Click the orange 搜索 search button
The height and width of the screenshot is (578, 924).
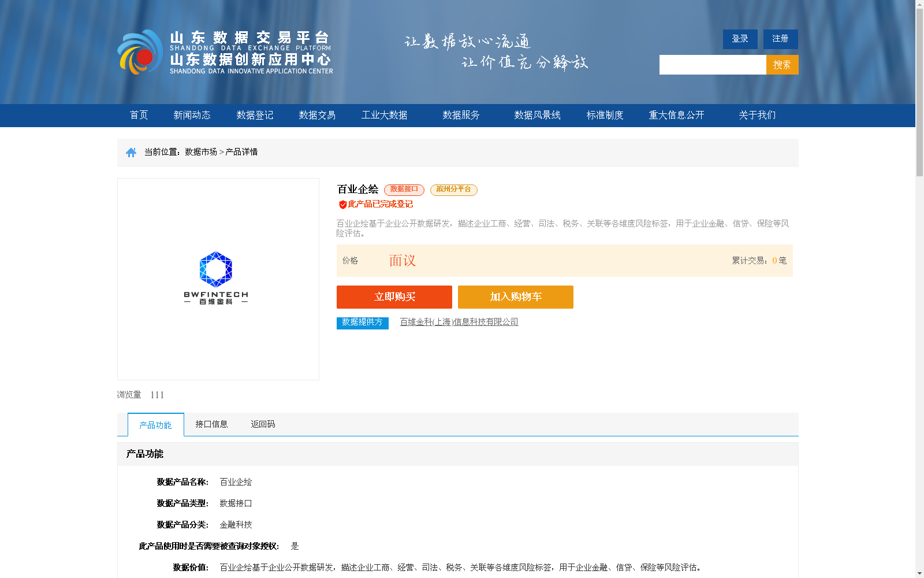[783, 65]
